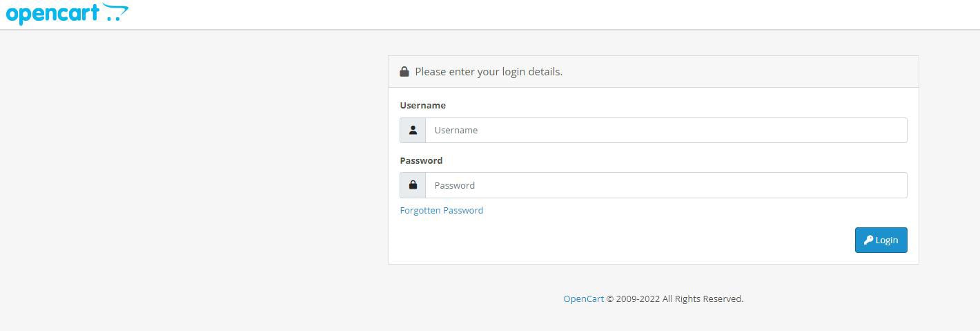The width and height of the screenshot is (980, 331).
Task: Click the empty gray background beside the panel
Action: 193,173
